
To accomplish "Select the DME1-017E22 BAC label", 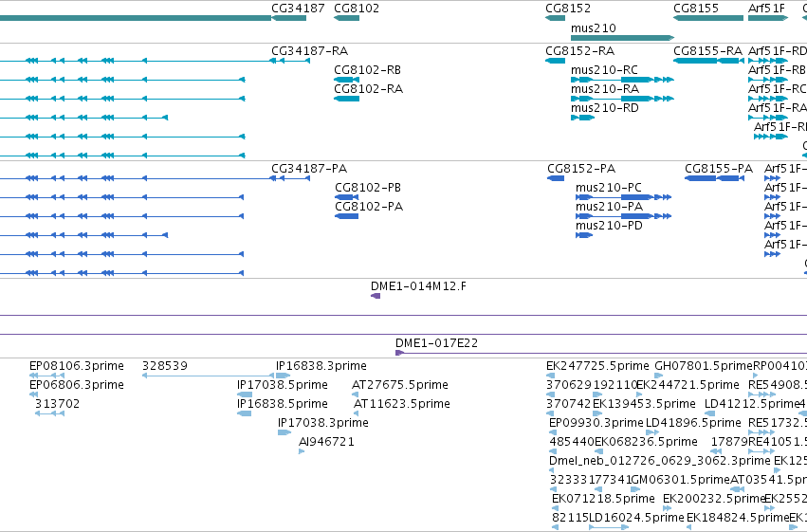I will click(x=436, y=343).
